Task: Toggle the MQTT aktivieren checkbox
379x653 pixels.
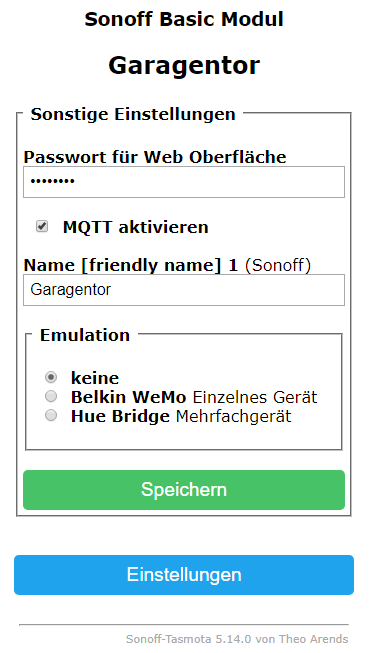Action: pos(42,226)
